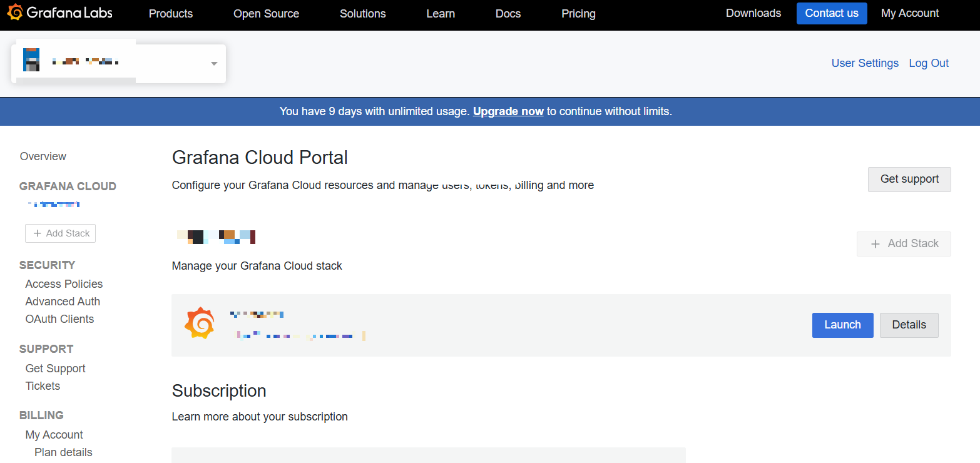The height and width of the screenshot is (463, 980).
Task: Click 'Learn more about your subscription' text
Action: [260, 417]
